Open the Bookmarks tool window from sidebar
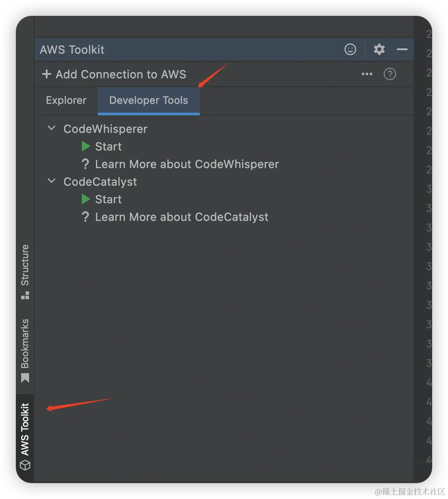Image resolution: width=448 pixels, height=499 pixels. point(25,350)
